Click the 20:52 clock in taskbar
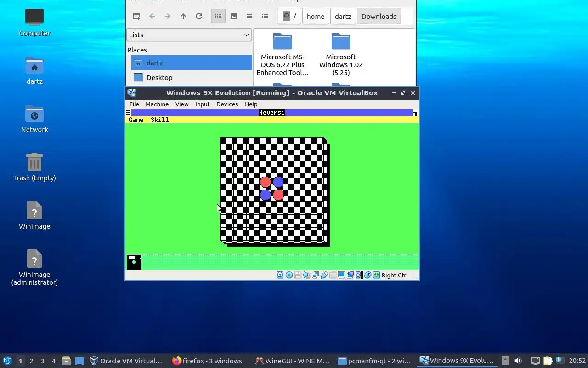The height and width of the screenshot is (368, 588). [x=577, y=361]
